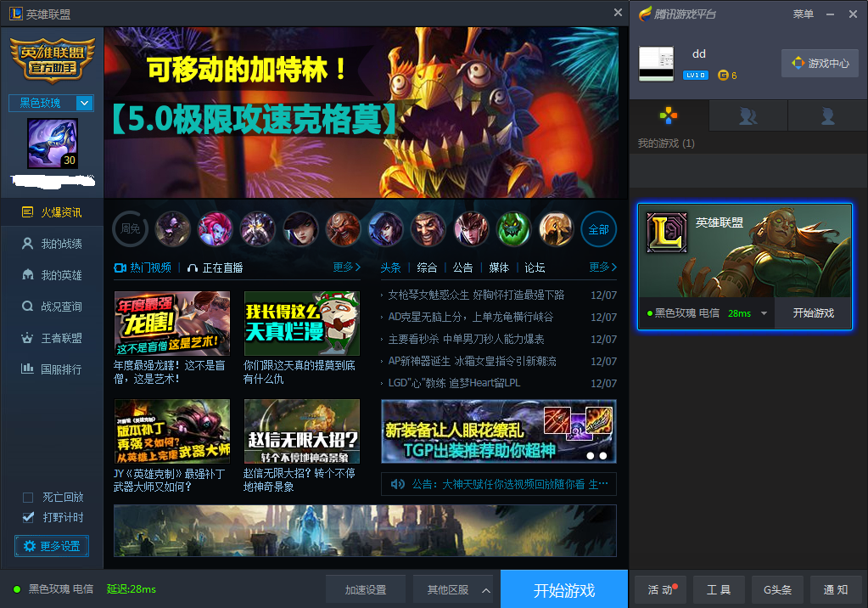Click the large blue 开始游戏 button
Screen dimensions: 868x608
(564, 589)
